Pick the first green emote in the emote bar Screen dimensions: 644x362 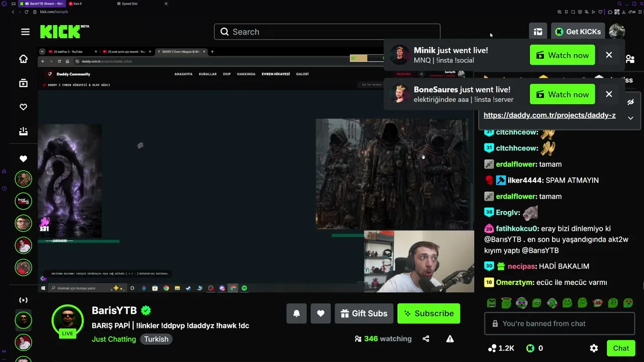492,303
